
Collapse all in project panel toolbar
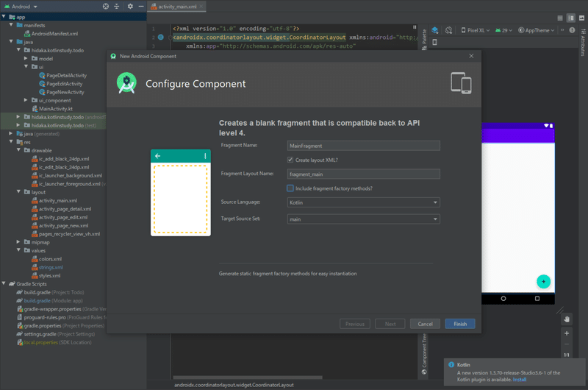[117, 7]
